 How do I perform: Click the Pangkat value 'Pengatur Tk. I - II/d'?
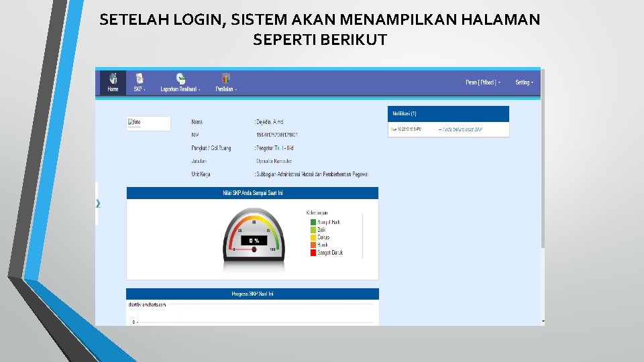274,148
